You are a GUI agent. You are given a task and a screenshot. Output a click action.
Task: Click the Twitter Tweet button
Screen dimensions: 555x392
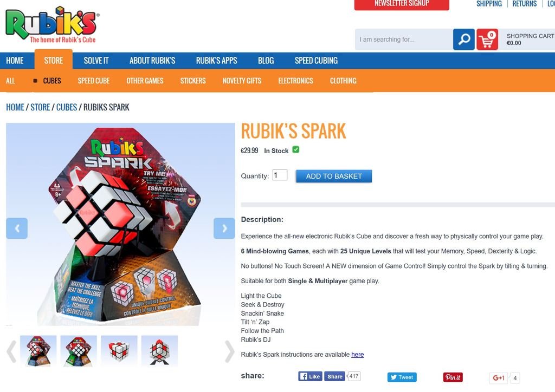click(x=402, y=377)
